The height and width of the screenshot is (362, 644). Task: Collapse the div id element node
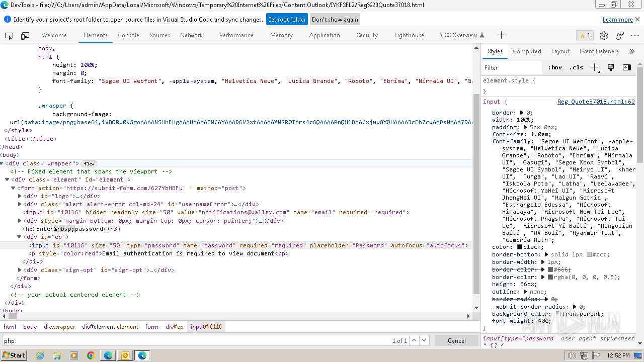pyautogui.click(x=8, y=179)
